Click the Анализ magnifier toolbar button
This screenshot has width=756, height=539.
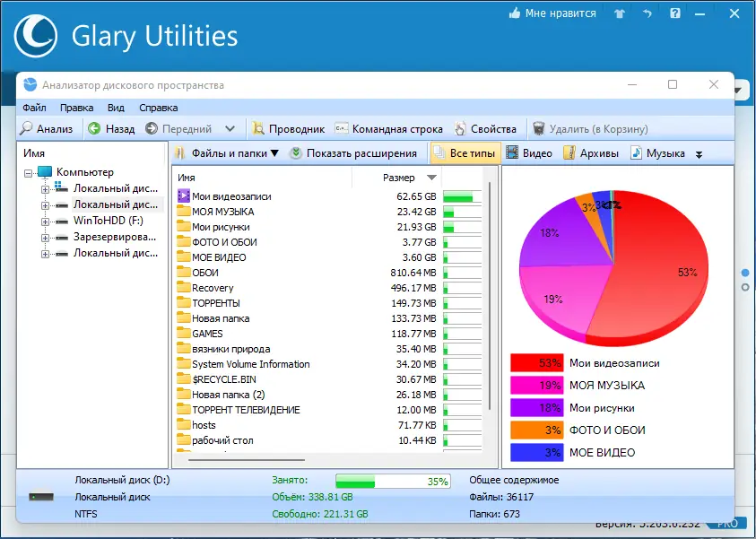[47, 129]
